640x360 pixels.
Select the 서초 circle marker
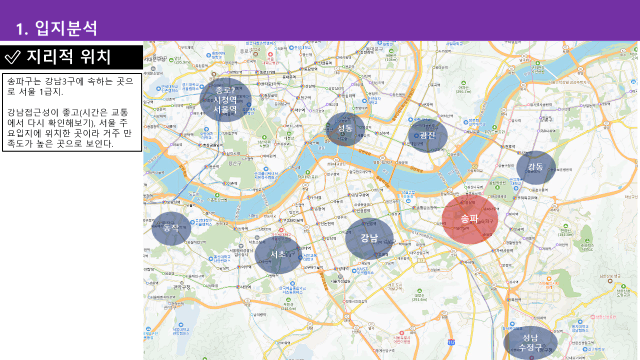278,255
